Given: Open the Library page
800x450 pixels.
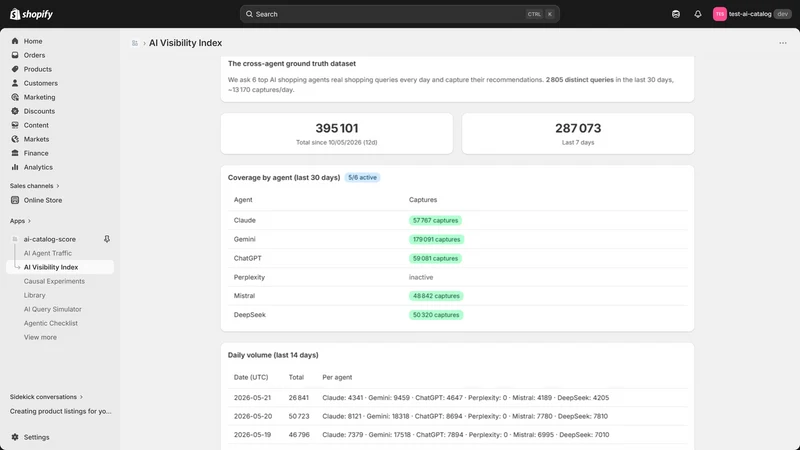Looking at the screenshot, I should point(35,295).
